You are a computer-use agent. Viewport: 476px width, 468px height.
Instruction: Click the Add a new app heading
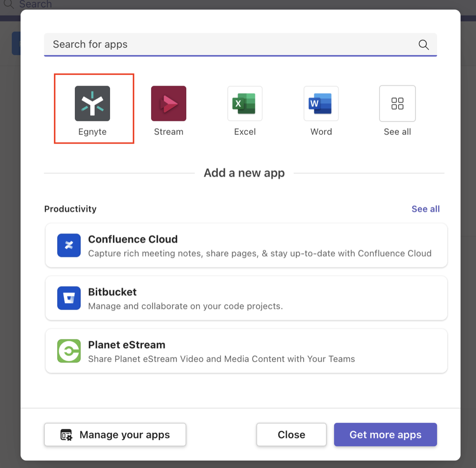(244, 173)
